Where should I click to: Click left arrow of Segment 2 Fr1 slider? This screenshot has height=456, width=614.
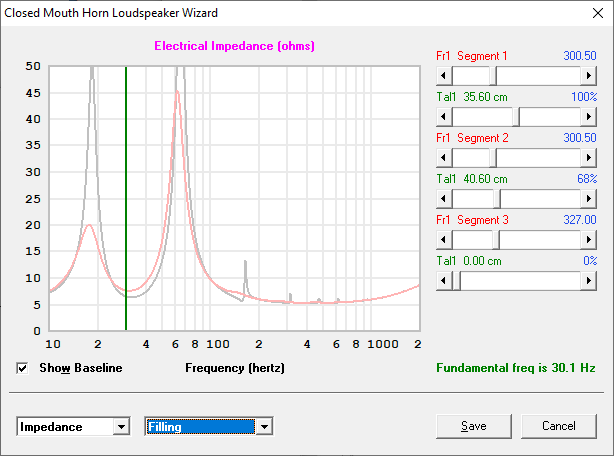[x=444, y=158]
